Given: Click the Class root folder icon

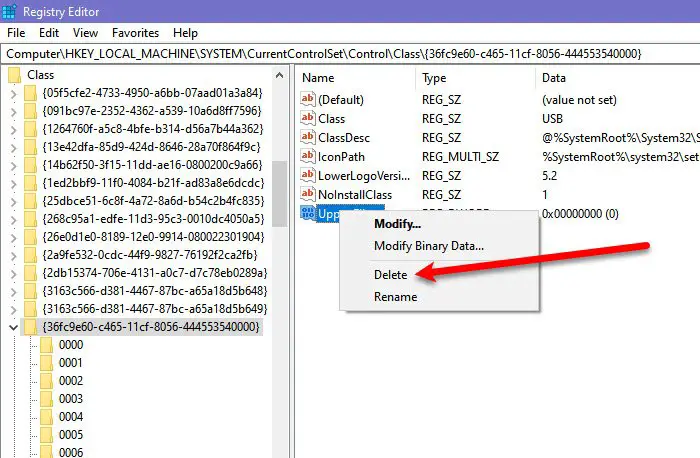Looking at the screenshot, I should point(15,75).
